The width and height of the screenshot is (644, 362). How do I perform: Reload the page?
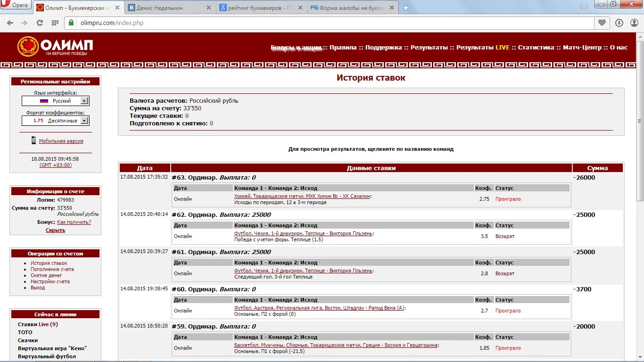tap(40, 23)
